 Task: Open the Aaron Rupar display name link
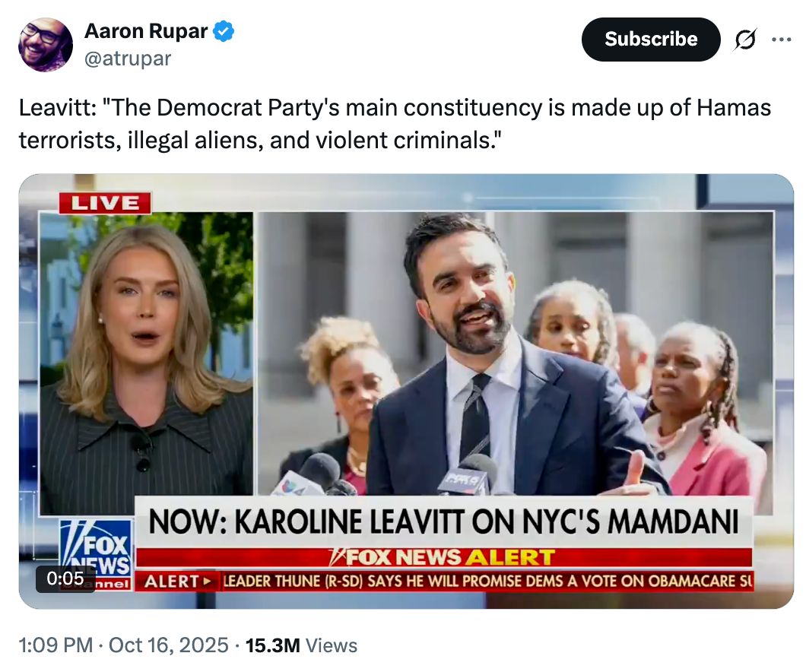click(146, 31)
